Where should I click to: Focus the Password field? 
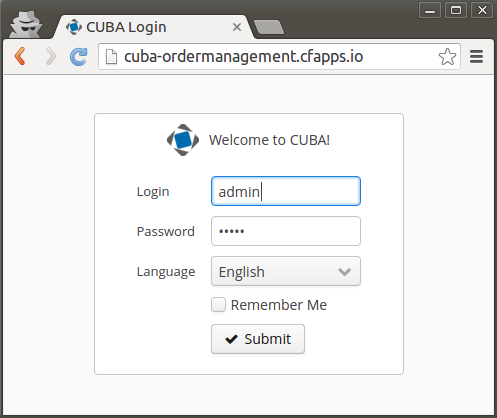tap(286, 231)
